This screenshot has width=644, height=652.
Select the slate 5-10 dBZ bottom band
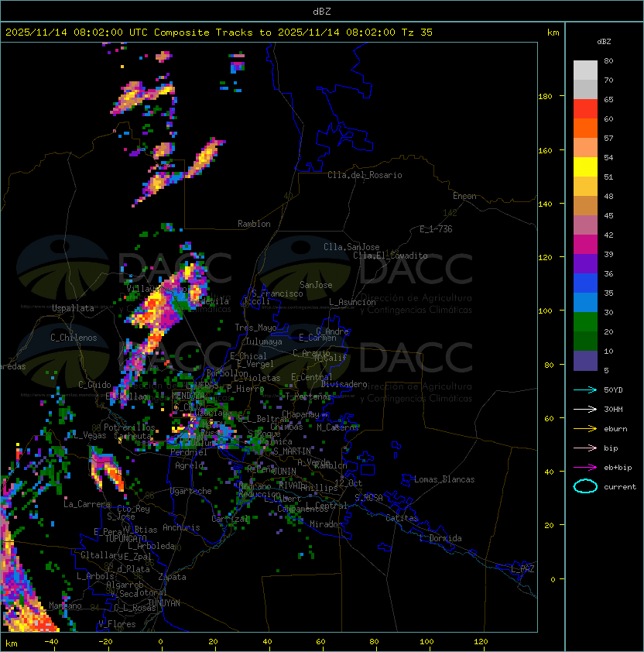pyautogui.click(x=585, y=361)
